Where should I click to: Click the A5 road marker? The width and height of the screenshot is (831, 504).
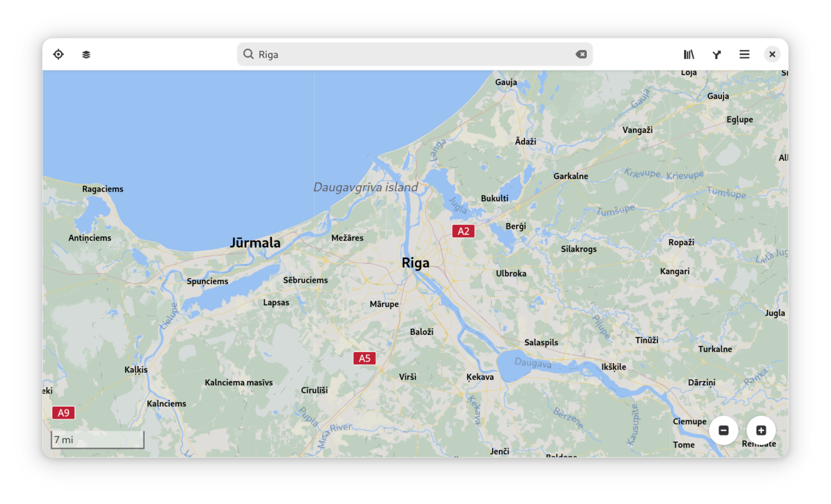364,358
